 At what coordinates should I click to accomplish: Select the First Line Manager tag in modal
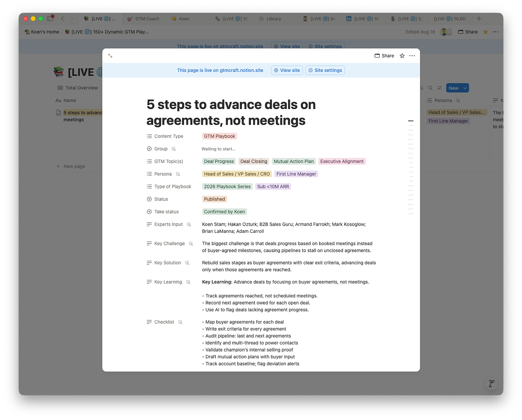pyautogui.click(x=296, y=174)
